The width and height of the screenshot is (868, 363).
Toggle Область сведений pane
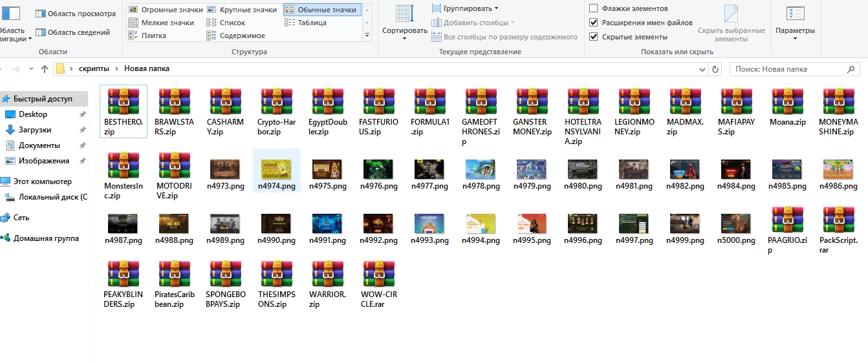tap(73, 32)
